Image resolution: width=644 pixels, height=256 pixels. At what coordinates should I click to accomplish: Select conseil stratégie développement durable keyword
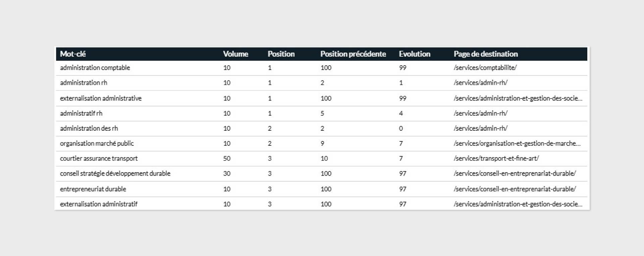click(115, 174)
